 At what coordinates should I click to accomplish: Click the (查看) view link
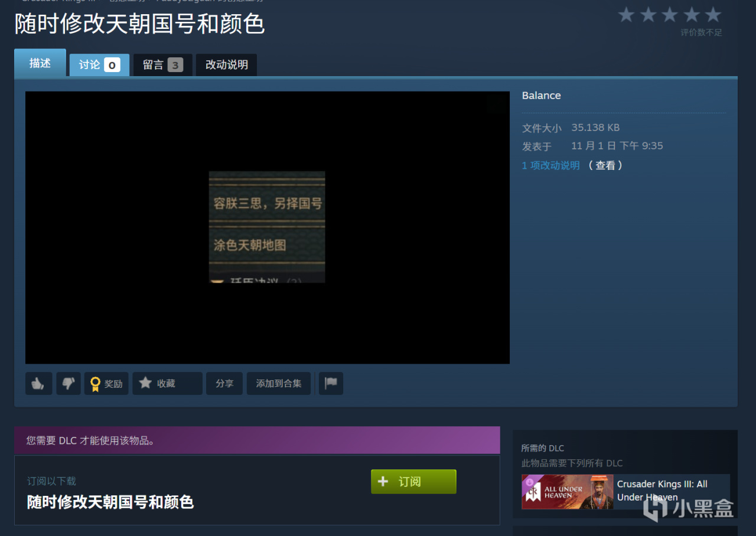coord(605,166)
